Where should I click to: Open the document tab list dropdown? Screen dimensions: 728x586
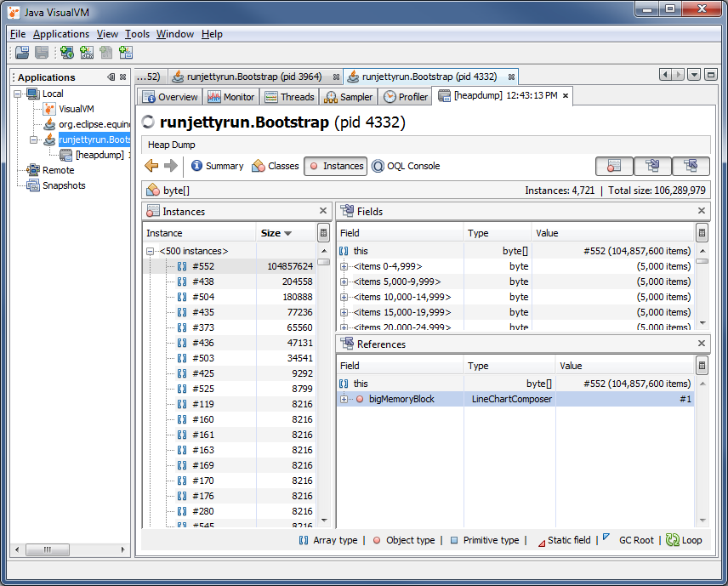tap(694, 75)
